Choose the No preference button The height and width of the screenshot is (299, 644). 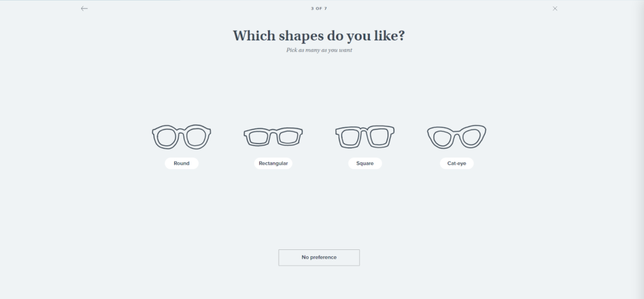tap(319, 257)
